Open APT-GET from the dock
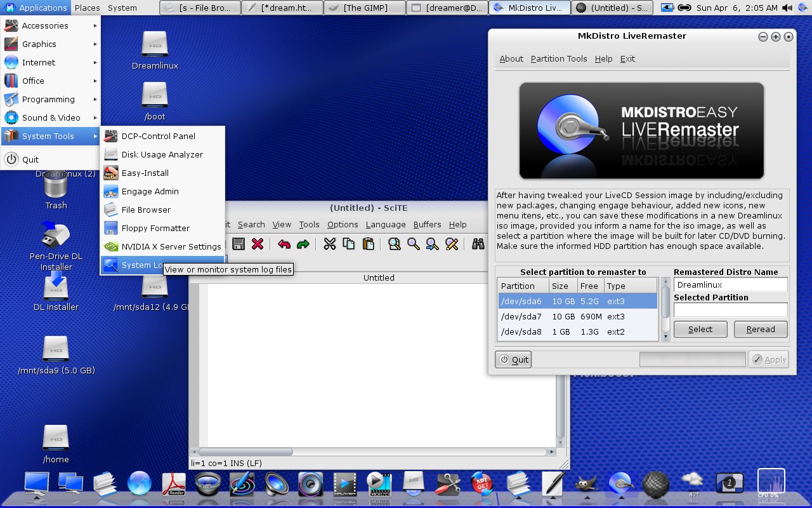Screen dimensions: 812x508 (x=481, y=484)
